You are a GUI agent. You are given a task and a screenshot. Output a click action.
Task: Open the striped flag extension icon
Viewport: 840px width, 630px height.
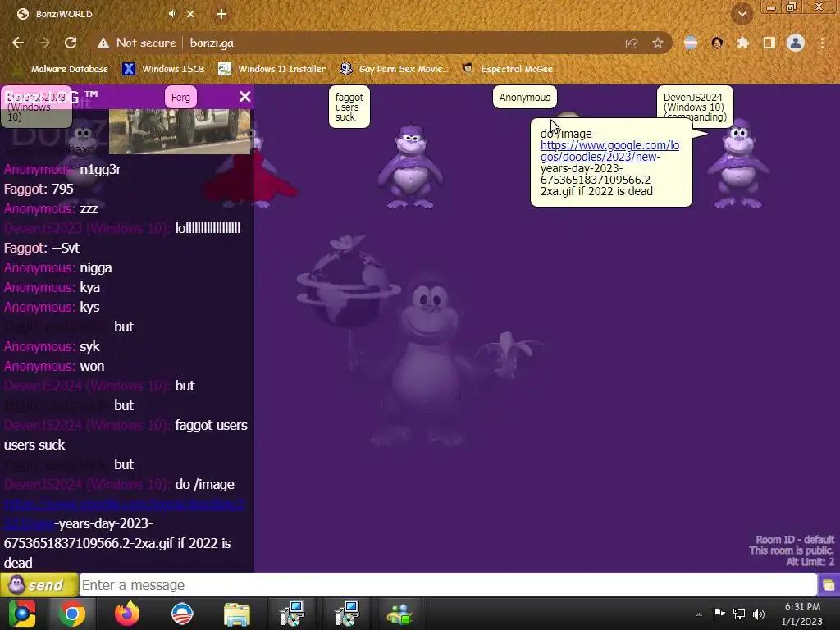tap(691, 43)
